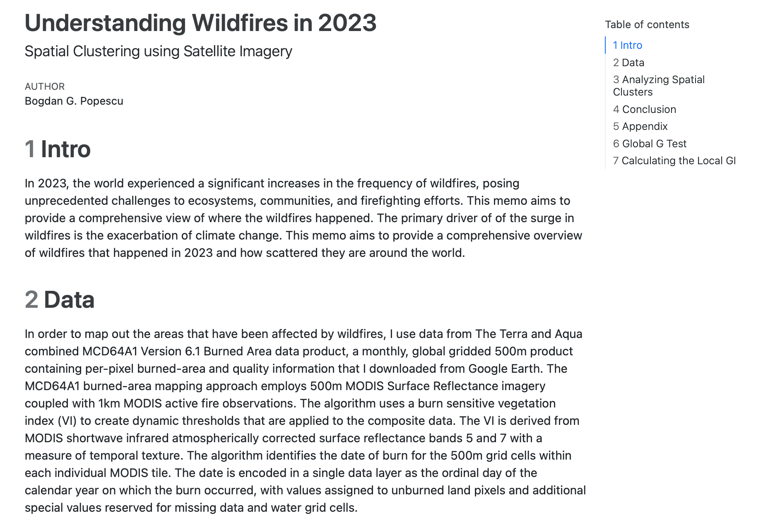
Task: Click the MODIS Surface Reflectance imagery text
Action: (x=445, y=386)
